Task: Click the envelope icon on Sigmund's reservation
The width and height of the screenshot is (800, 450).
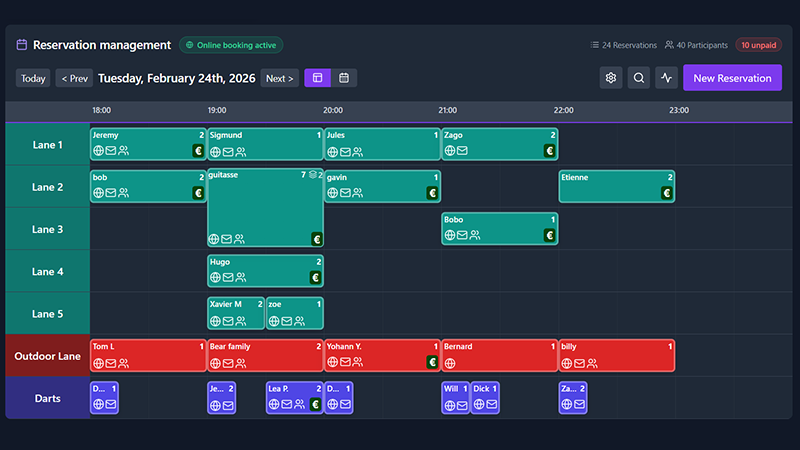Action: 228,152
